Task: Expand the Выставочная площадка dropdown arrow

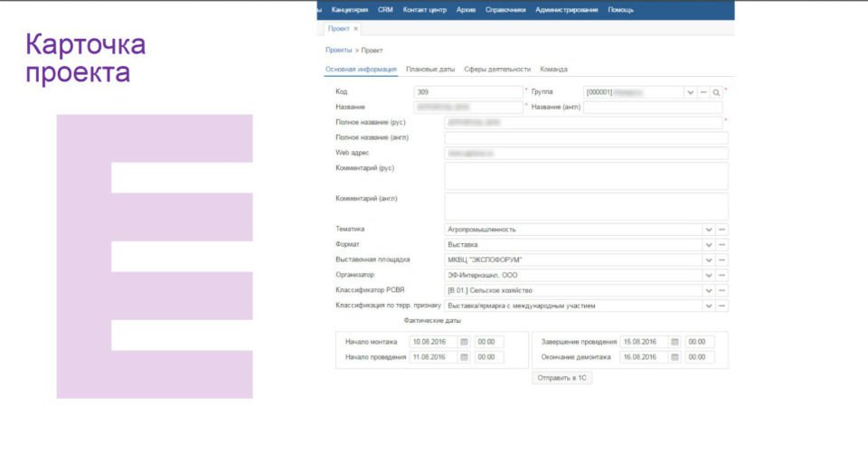Action: 709,260
